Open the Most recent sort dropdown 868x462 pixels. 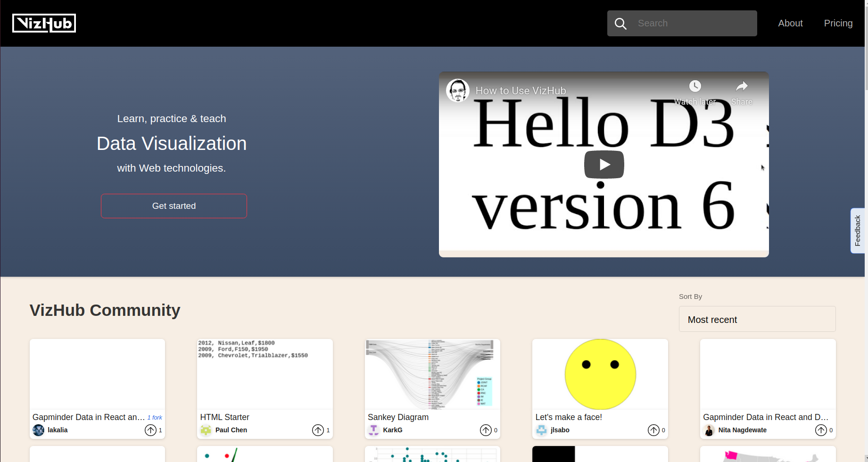(x=757, y=319)
